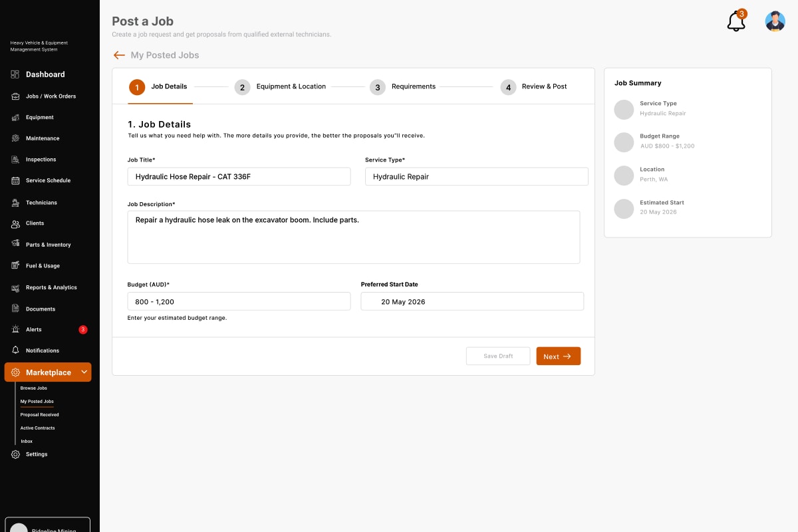Open the user profile avatar

[x=775, y=21]
